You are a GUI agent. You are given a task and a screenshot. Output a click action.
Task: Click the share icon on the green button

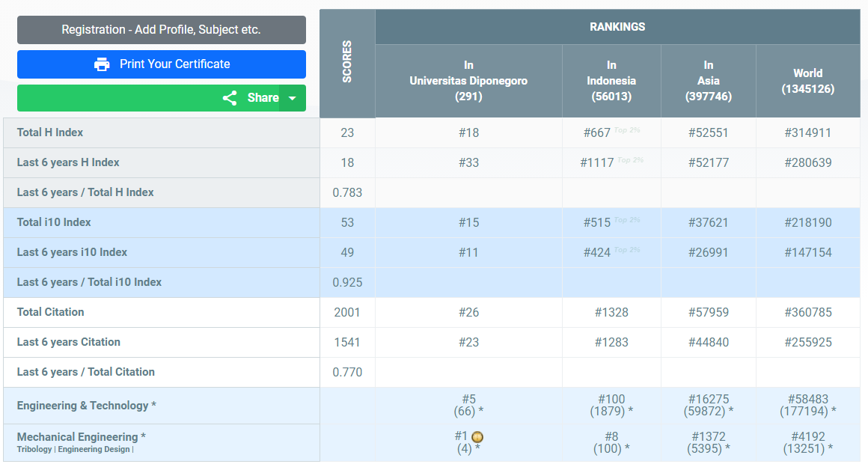tap(230, 98)
